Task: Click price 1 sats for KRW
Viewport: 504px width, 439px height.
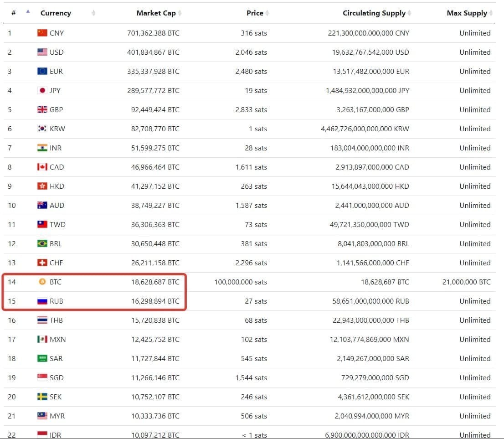Action: (258, 129)
